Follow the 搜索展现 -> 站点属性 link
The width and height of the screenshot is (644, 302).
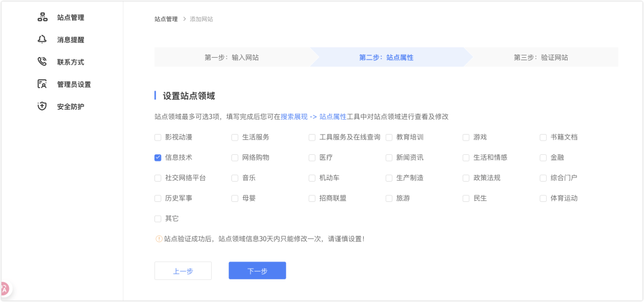[x=314, y=117]
